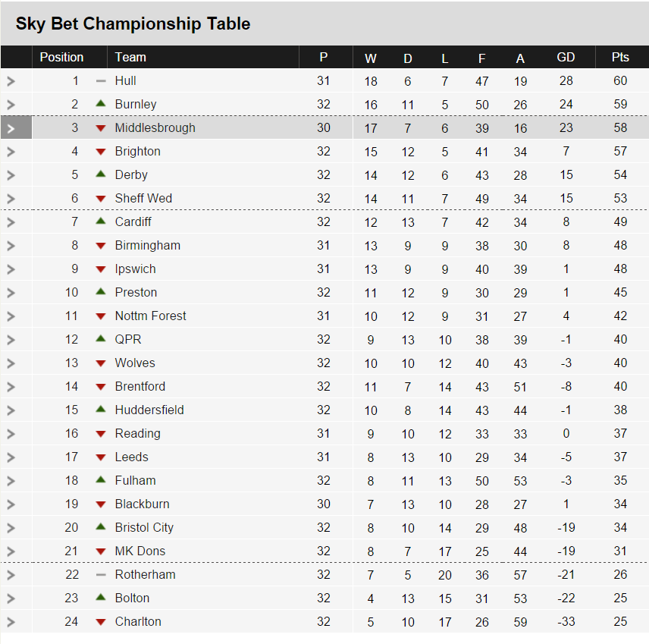649x644 pixels.
Task: Sort by the Pts column header
Action: click(x=620, y=58)
